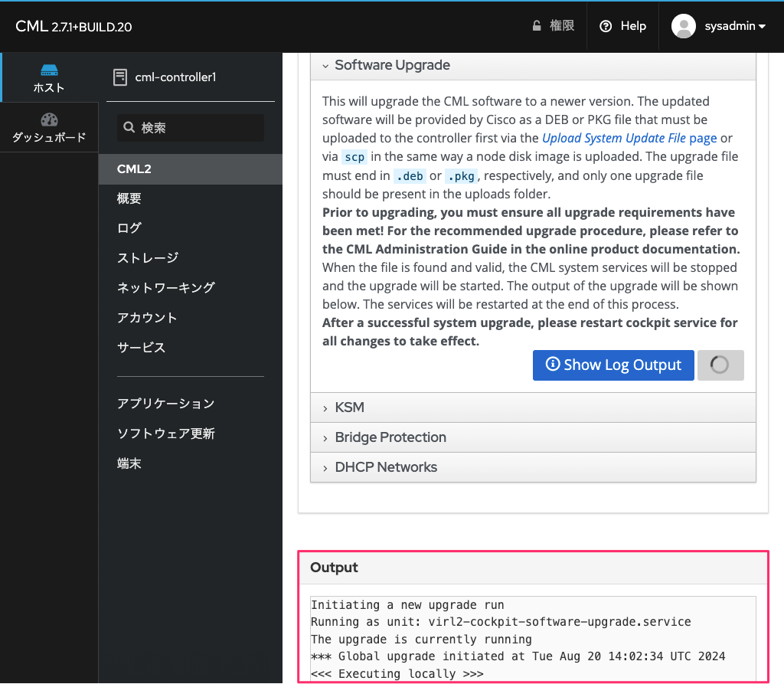The width and height of the screenshot is (784, 684).
Task: Open 端末 terminal in the sidebar
Action: (x=129, y=464)
